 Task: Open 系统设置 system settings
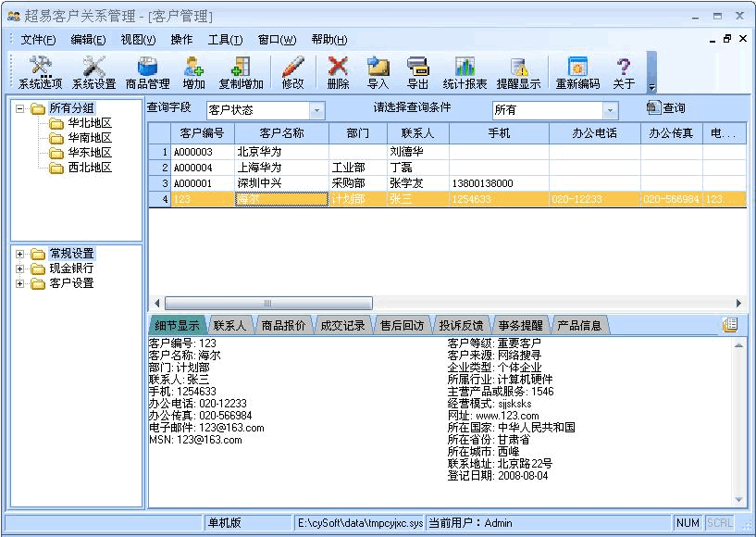(x=95, y=72)
